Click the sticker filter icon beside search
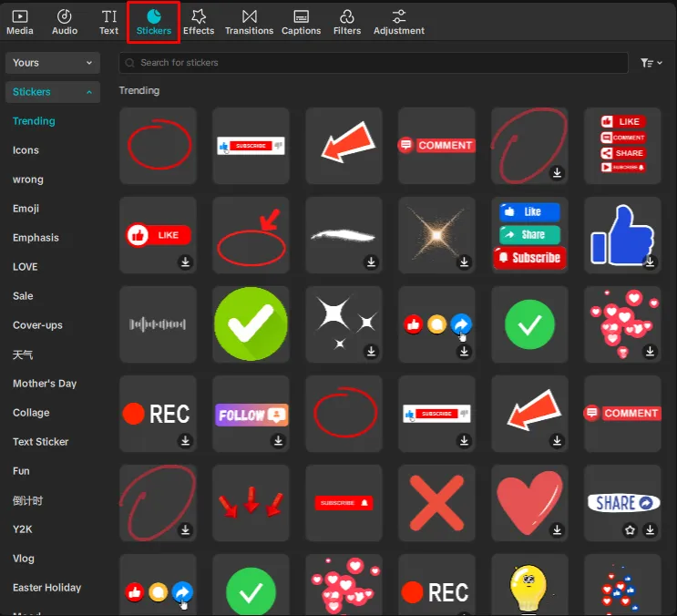The height and width of the screenshot is (616, 677). pos(651,63)
